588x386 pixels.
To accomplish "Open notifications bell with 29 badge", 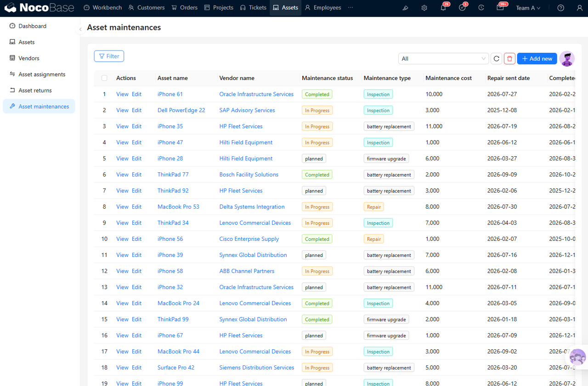I will (x=443, y=8).
